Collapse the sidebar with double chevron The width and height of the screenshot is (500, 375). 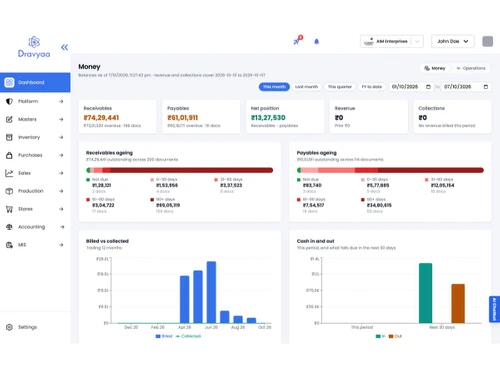pyautogui.click(x=64, y=47)
